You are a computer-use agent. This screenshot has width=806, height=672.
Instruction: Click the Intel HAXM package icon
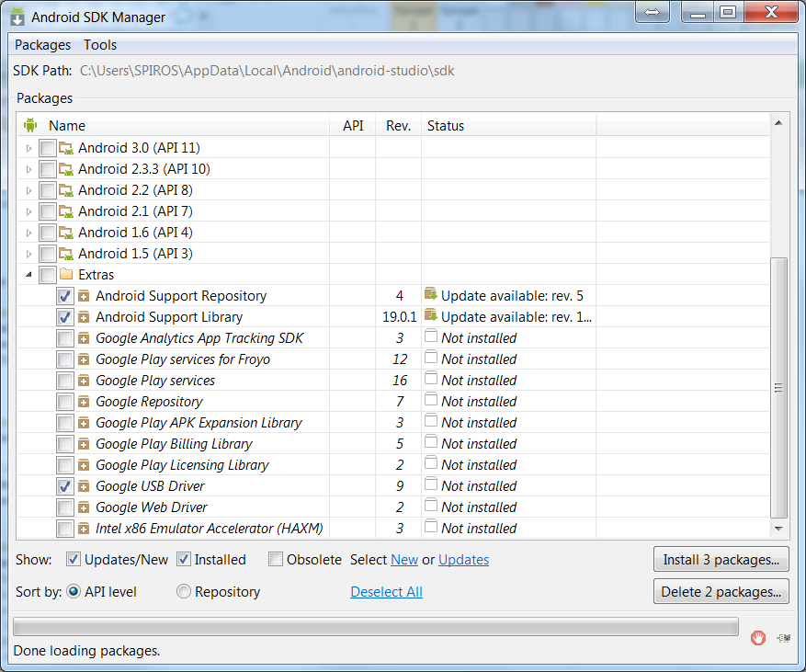pyautogui.click(x=84, y=528)
